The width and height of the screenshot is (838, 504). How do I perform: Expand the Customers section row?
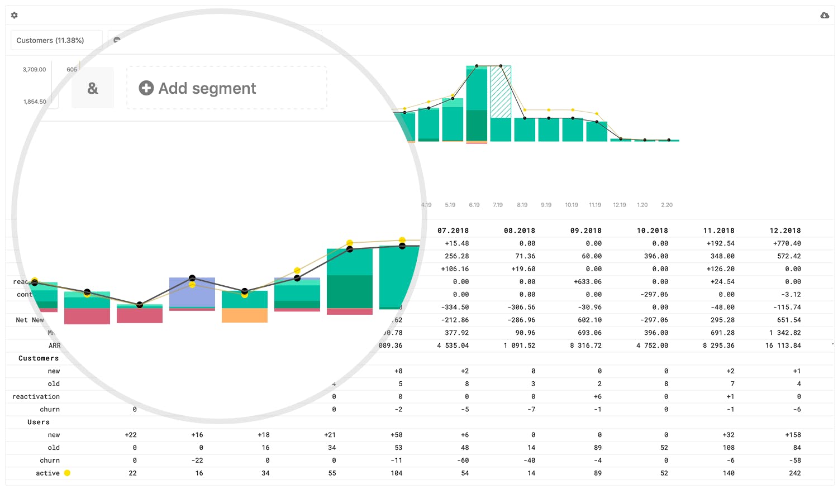point(39,358)
